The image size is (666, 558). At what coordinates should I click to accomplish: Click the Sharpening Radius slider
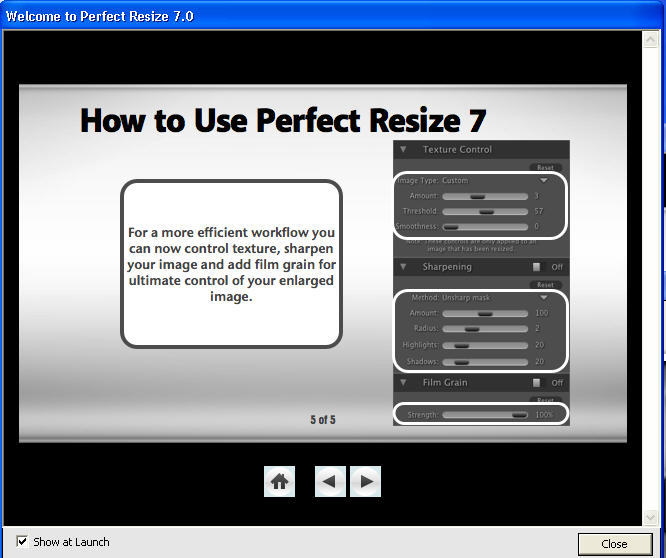point(472,329)
